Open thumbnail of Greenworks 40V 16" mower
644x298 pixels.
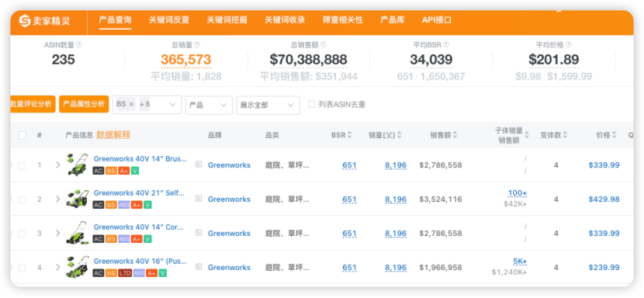[x=78, y=267]
